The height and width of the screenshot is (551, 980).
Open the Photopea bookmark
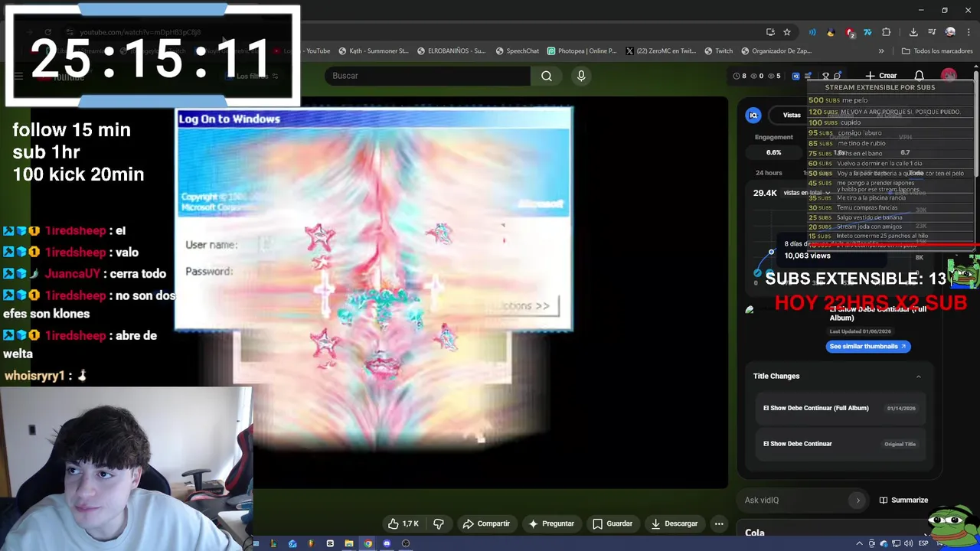582,51
